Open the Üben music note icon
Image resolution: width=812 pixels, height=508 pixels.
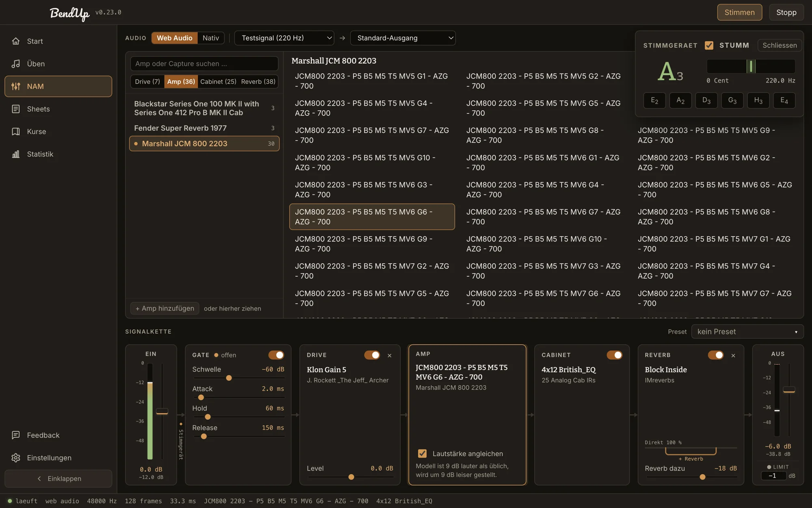pos(16,64)
